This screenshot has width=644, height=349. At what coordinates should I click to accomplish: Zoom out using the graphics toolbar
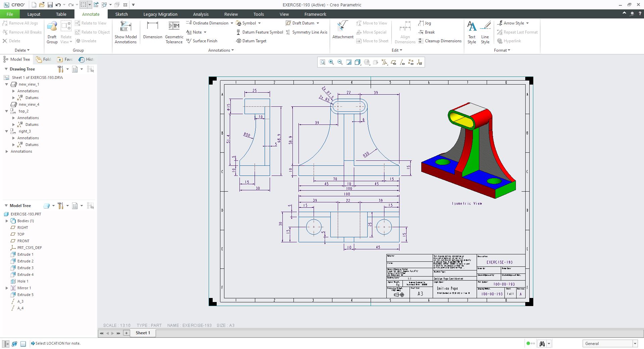[340, 62]
